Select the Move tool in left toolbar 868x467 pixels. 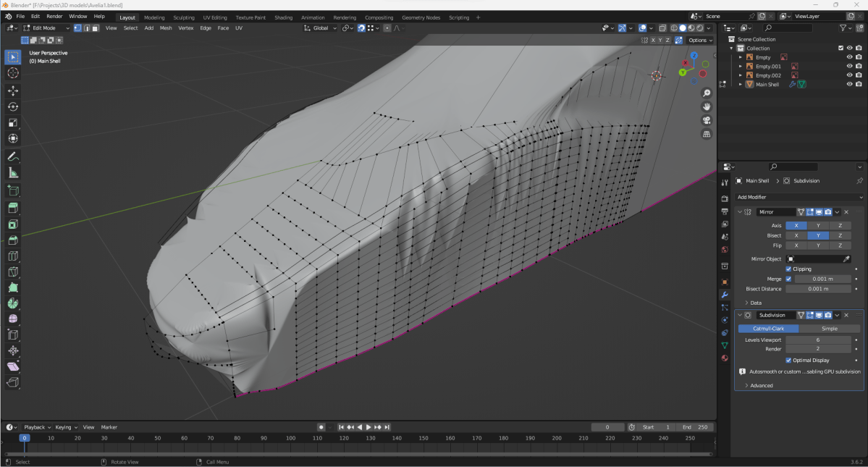(13, 91)
